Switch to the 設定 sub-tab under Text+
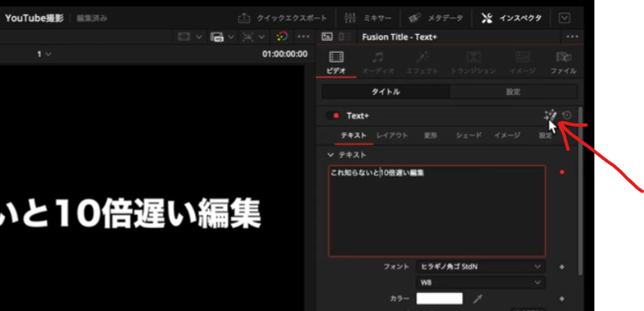 tap(546, 136)
